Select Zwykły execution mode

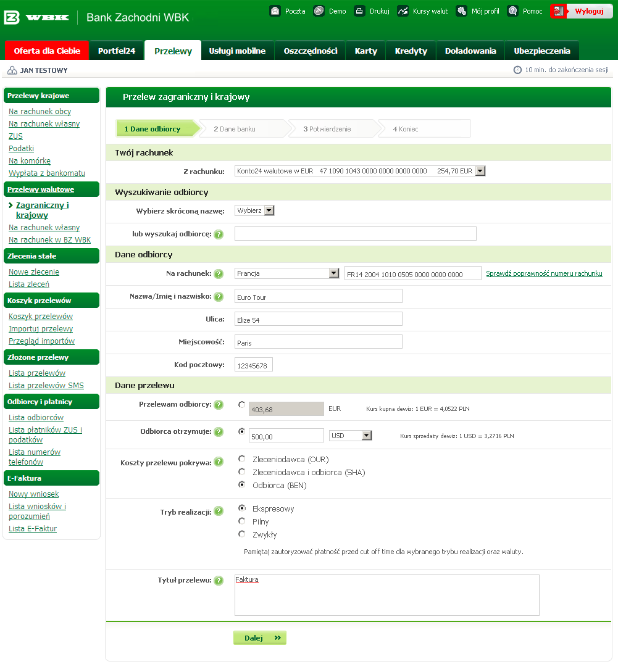pos(242,534)
